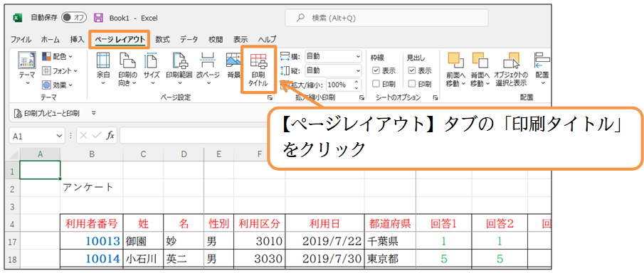Screen dimensions: 644x273
Task: Toggle gridlines print (枠線 印刷) checkbox
Action: click(376, 84)
